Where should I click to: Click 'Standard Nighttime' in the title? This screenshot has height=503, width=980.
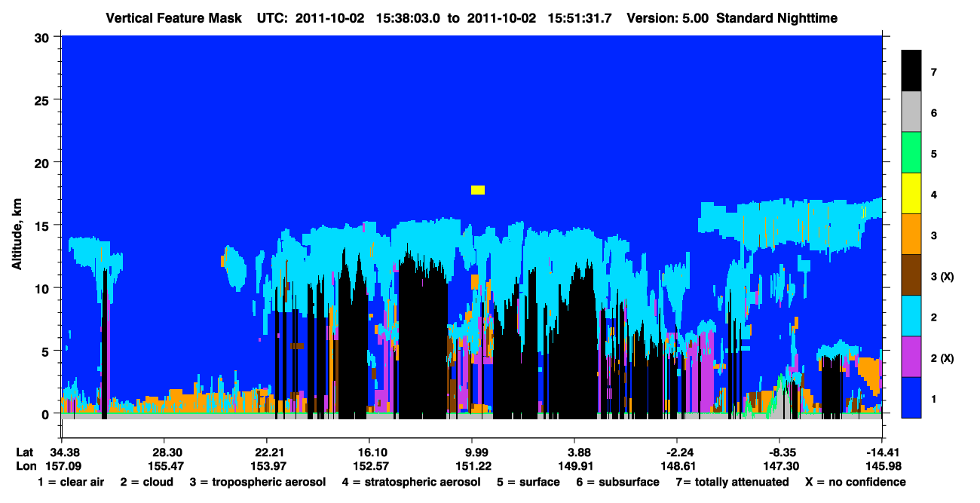776,18
